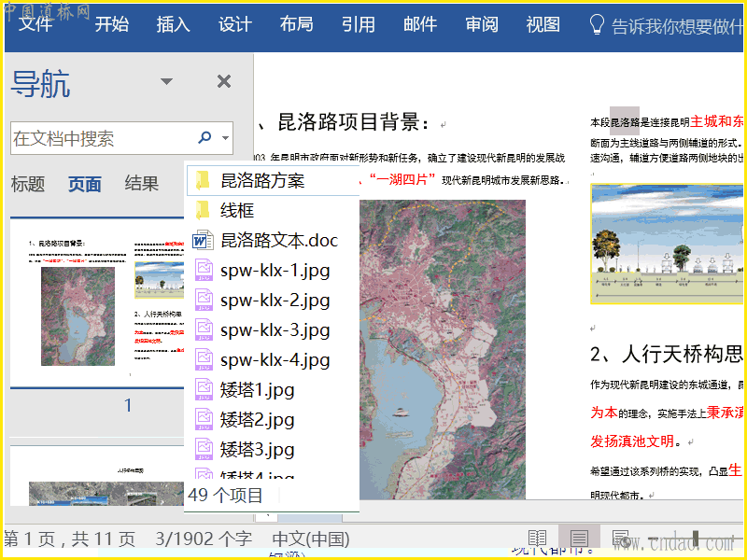Open the 设计 ribbon tab
This screenshot has height=560, width=747.
tap(235, 24)
